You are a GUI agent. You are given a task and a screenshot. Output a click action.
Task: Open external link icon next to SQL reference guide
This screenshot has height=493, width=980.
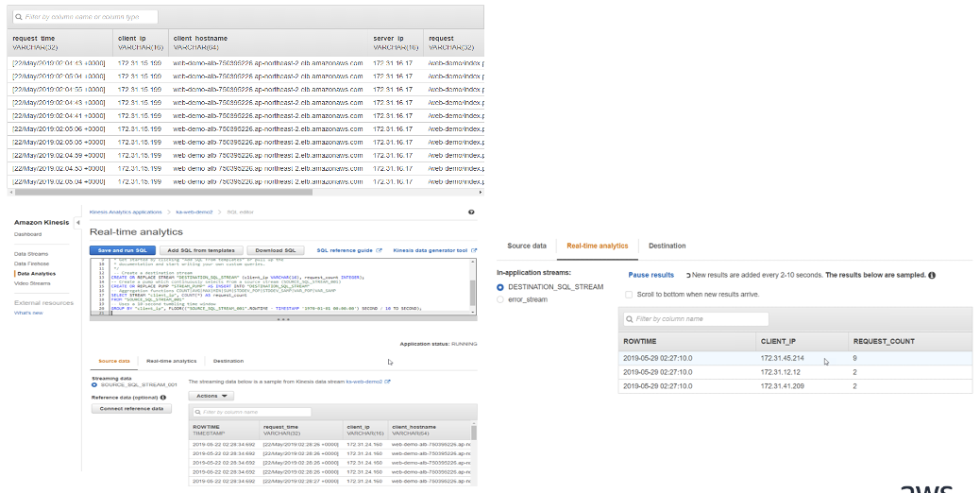(380, 250)
